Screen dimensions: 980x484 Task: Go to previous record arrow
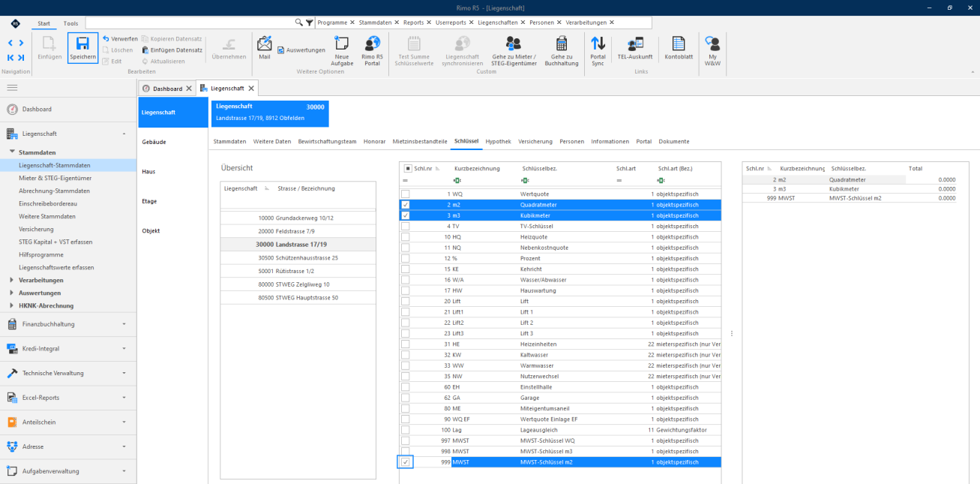(x=10, y=43)
